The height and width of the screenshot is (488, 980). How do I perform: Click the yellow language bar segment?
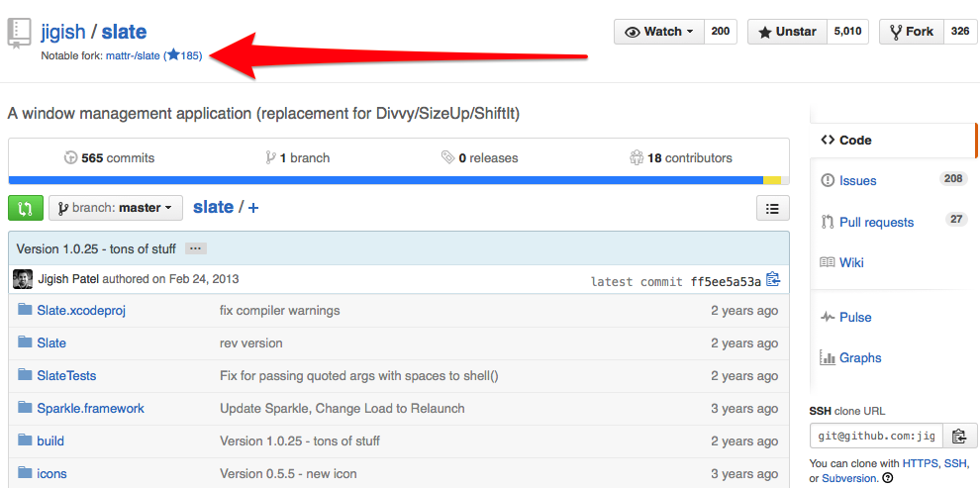pyautogui.click(x=772, y=180)
